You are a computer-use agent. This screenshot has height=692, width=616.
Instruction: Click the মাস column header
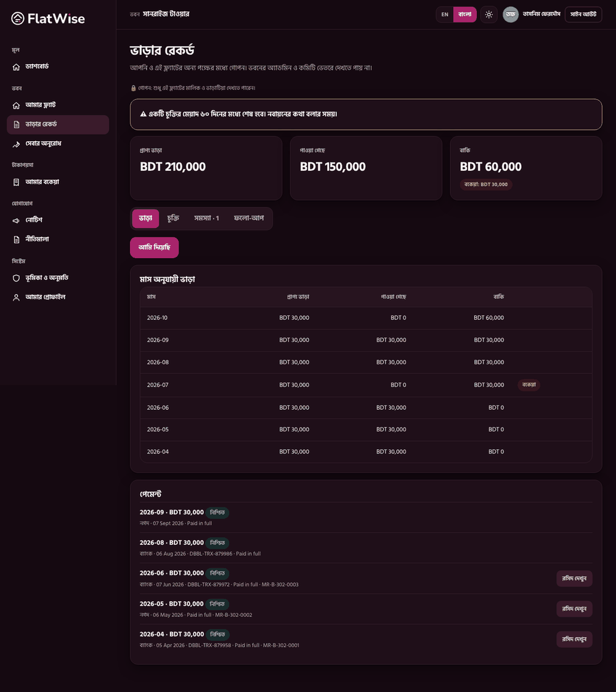(x=152, y=297)
